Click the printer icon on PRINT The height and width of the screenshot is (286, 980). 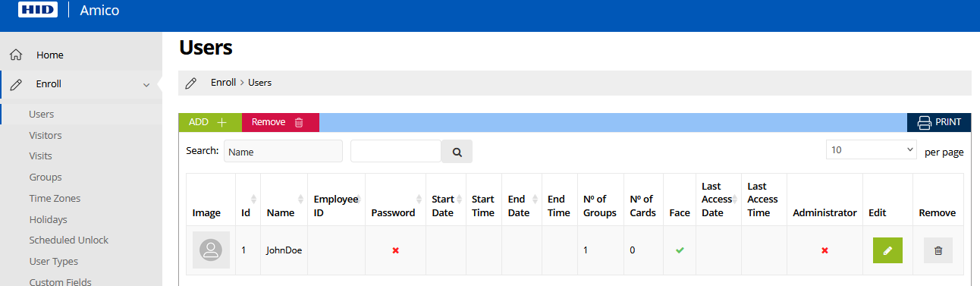[x=924, y=122]
